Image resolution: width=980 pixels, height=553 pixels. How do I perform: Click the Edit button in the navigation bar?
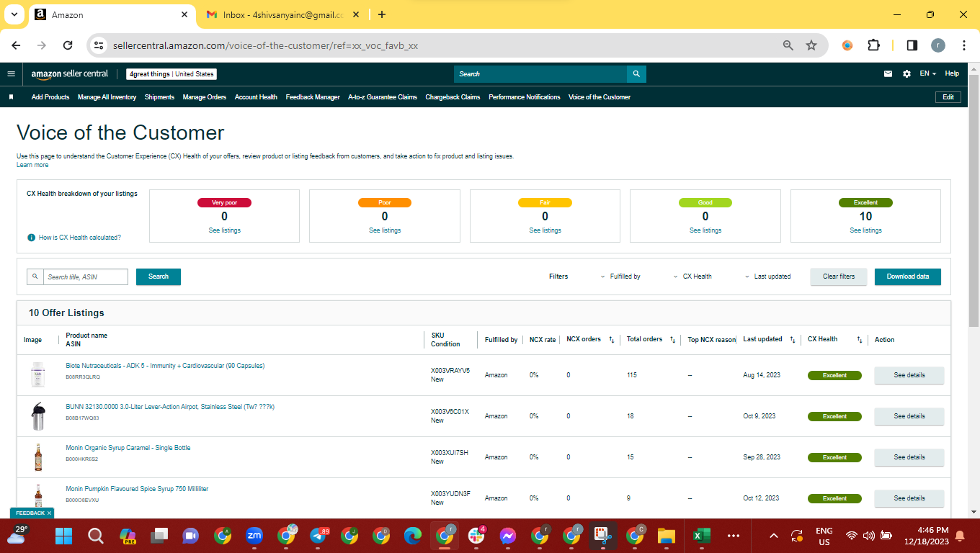948,97
